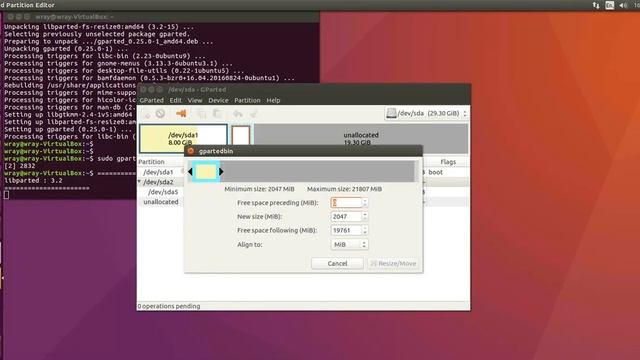Close the gpartedbin dialog with its close icon
Viewport: 640px width, 360px height.
coord(191,151)
